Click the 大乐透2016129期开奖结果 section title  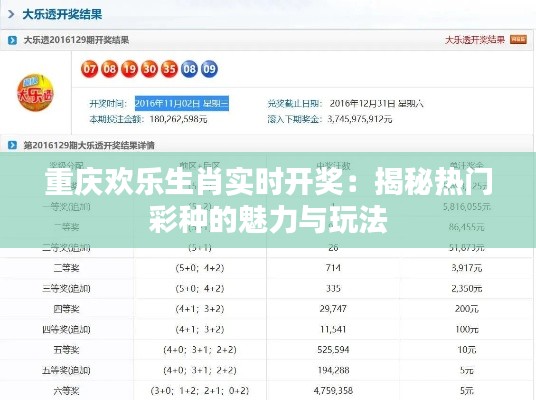(76, 40)
